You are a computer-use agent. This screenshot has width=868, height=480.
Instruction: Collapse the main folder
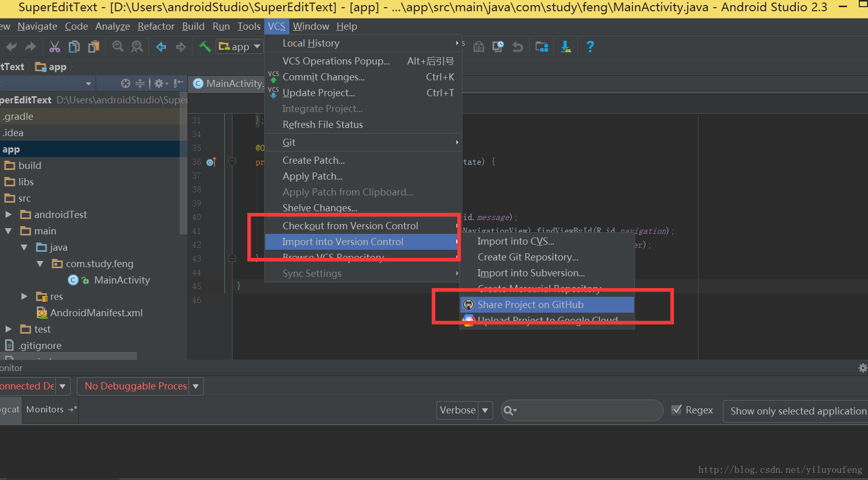point(8,231)
